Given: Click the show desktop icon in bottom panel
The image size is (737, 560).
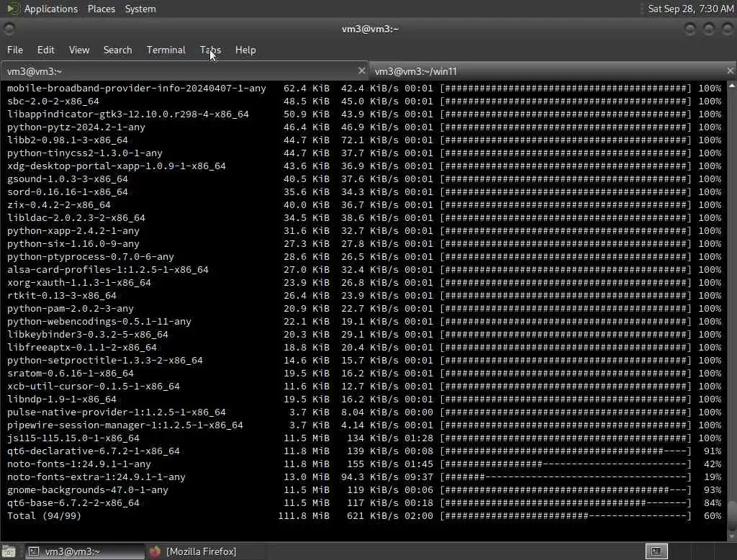Looking at the screenshot, I should point(9,551).
